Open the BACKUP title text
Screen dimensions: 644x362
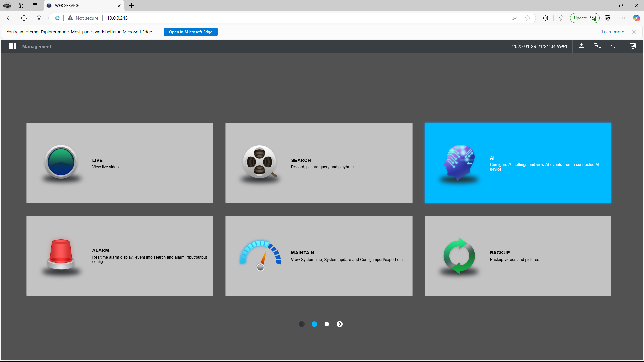pyautogui.click(x=500, y=253)
